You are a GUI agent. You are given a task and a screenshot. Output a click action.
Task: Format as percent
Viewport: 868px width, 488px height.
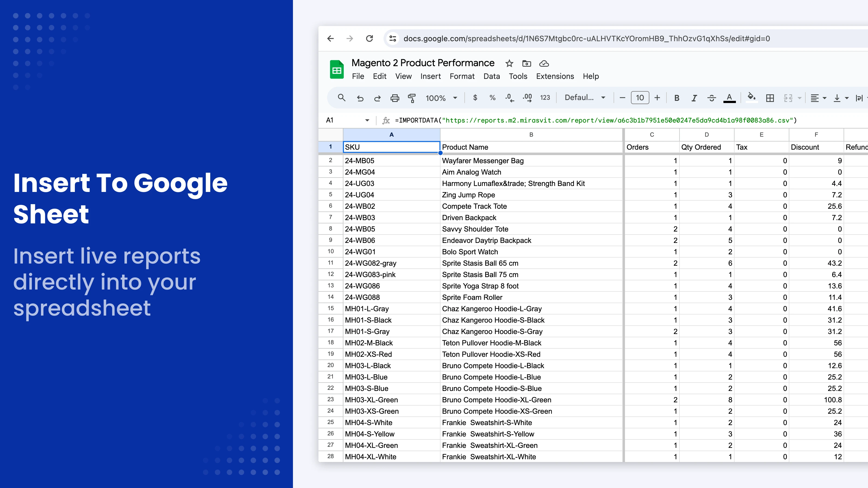coord(493,98)
